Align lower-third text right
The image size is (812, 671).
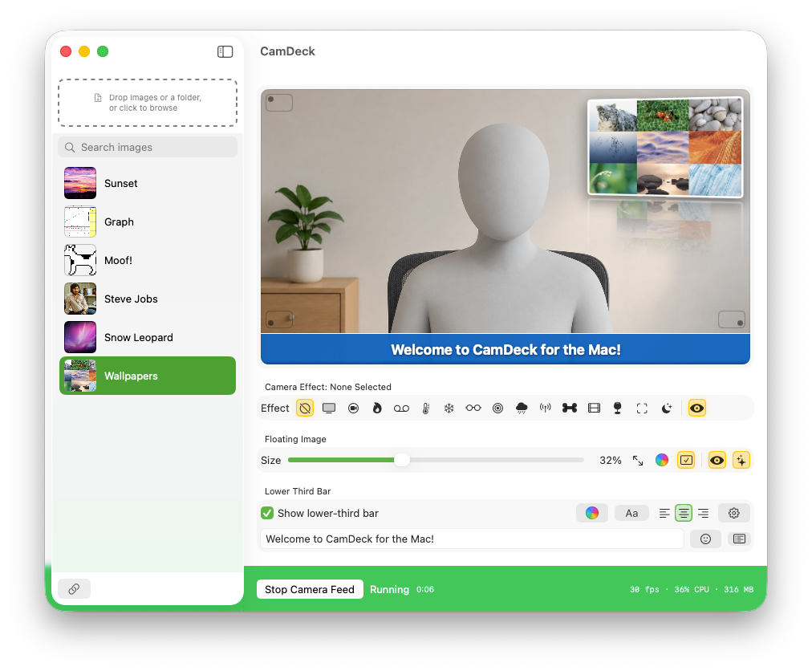(x=703, y=514)
